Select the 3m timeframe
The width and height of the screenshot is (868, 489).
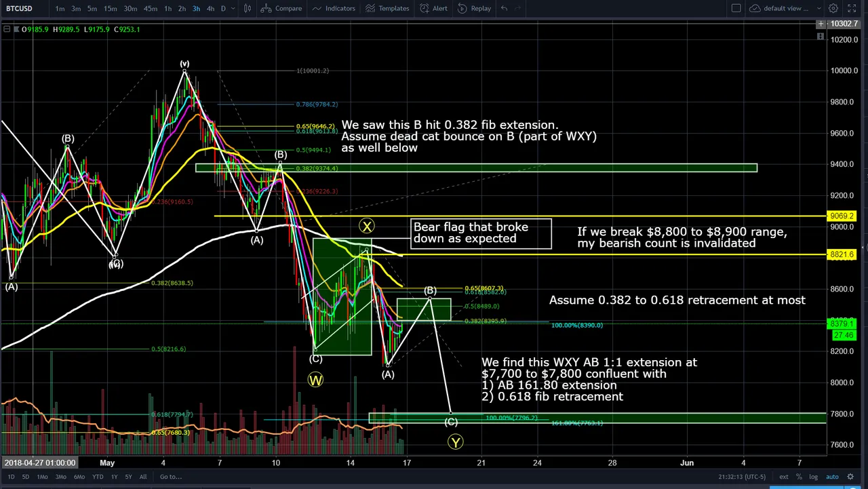[76, 8]
